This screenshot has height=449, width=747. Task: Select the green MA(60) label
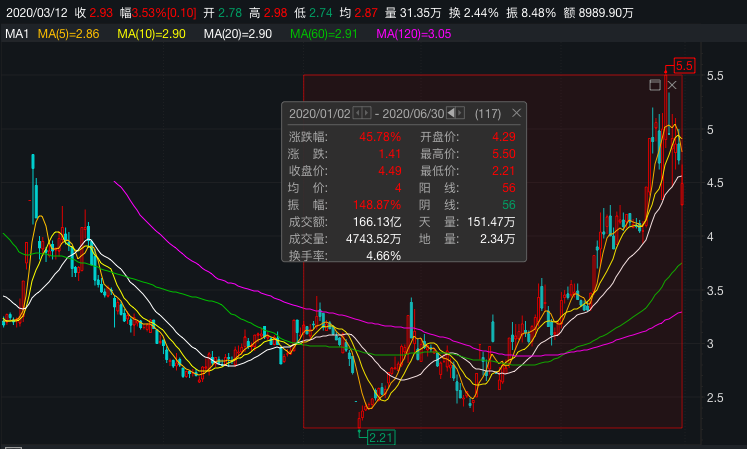325,35
